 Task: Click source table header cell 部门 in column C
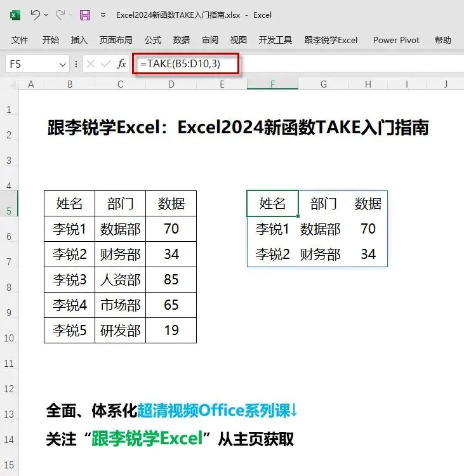pyautogui.click(x=120, y=203)
